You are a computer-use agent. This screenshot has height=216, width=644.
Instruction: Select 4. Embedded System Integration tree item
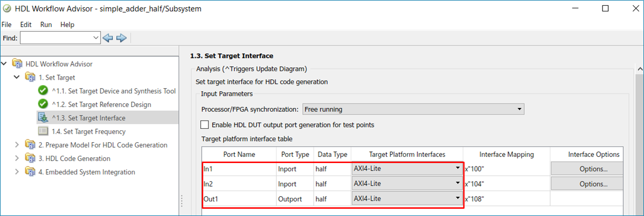point(87,172)
